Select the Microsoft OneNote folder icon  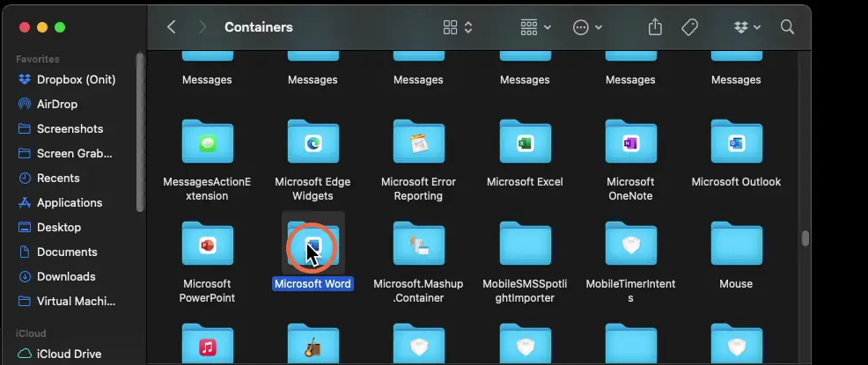click(630, 142)
